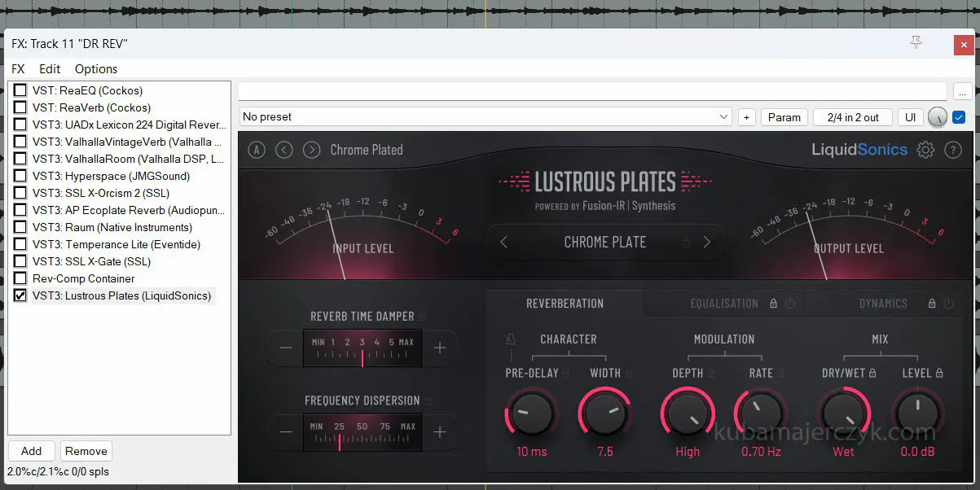Toggle the Dynamics power icon
Viewport: 980px width, 490px height.
(947, 304)
